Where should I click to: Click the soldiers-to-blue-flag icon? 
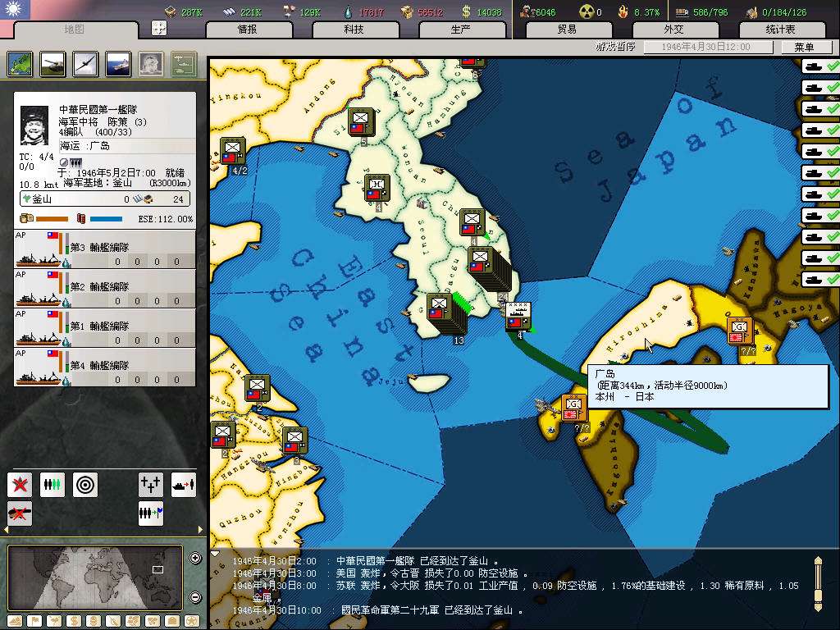[x=151, y=513]
